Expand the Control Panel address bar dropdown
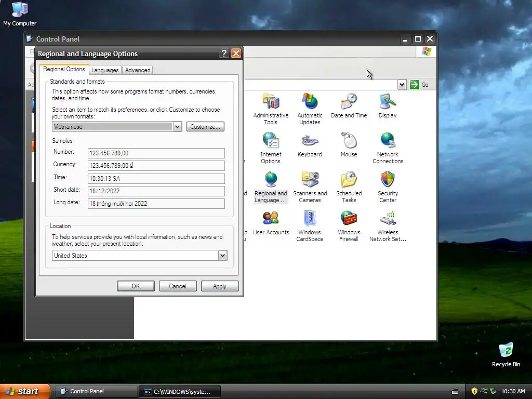 [402, 85]
